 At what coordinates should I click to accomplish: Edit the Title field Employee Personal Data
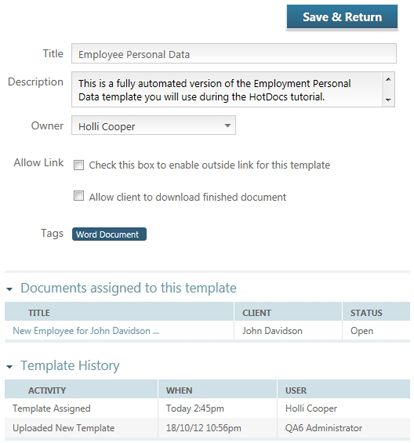pyautogui.click(x=234, y=54)
